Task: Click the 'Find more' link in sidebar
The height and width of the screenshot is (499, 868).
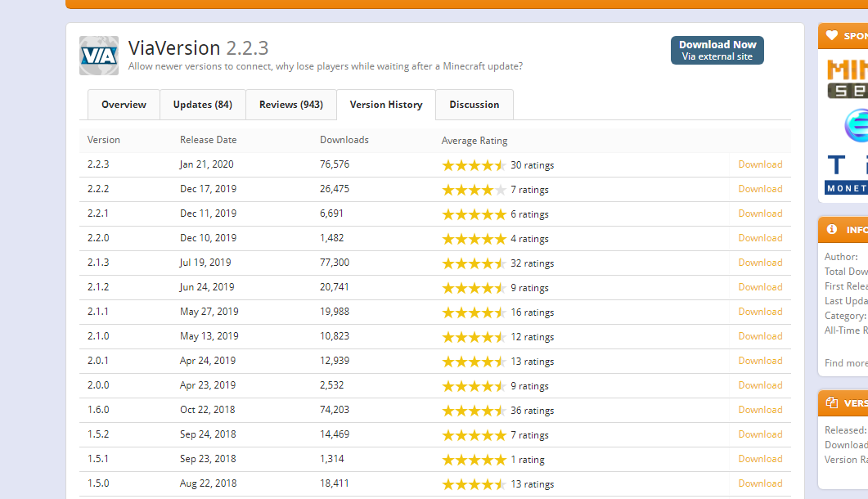Action: pos(846,363)
